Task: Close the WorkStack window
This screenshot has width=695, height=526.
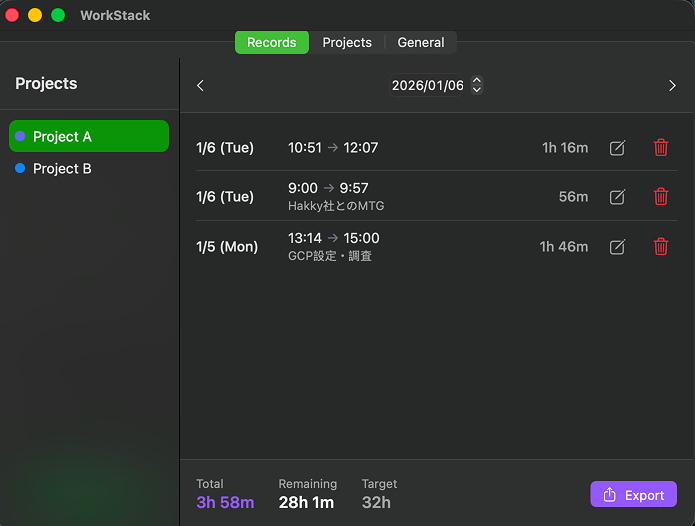Action: click(x=12, y=15)
